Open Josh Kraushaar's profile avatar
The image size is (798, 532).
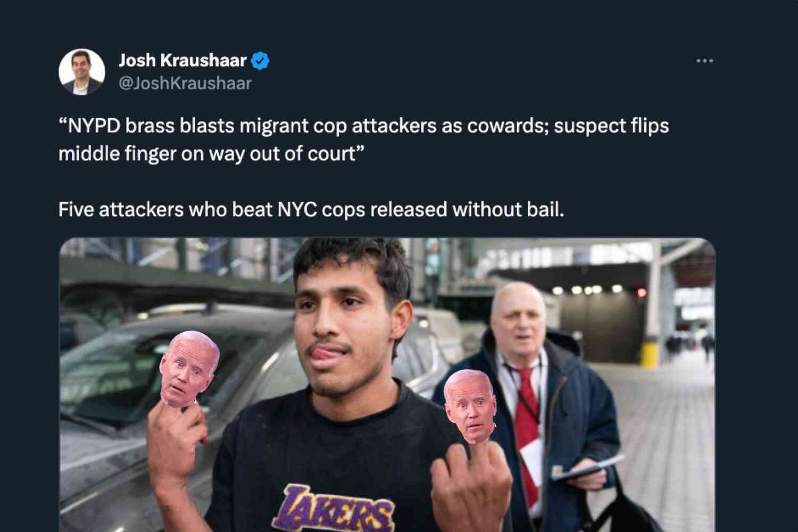click(81, 72)
